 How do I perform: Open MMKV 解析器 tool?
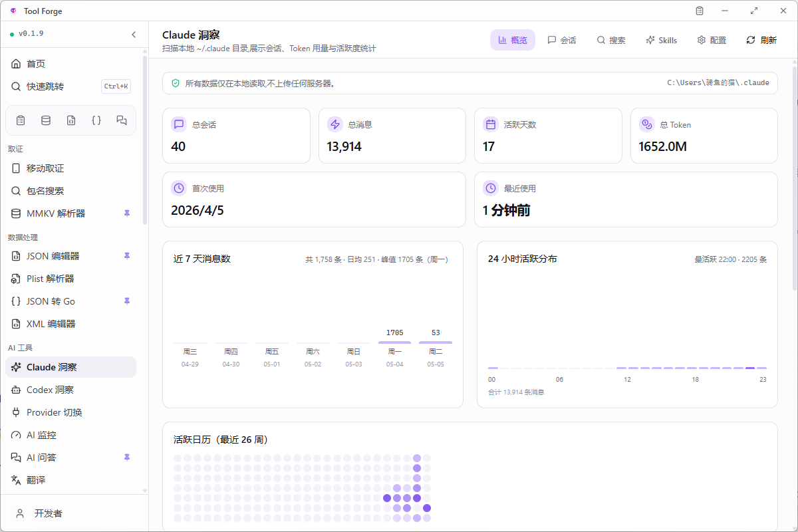coord(70,213)
